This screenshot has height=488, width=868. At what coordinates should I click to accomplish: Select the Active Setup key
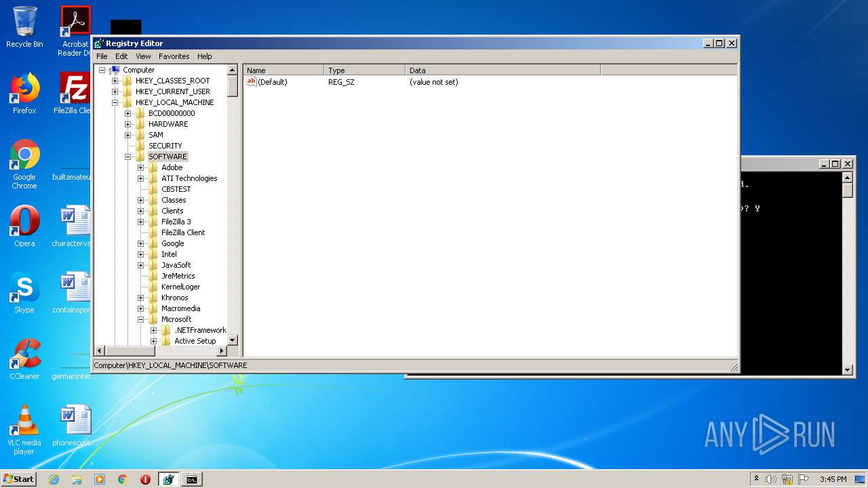click(195, 341)
